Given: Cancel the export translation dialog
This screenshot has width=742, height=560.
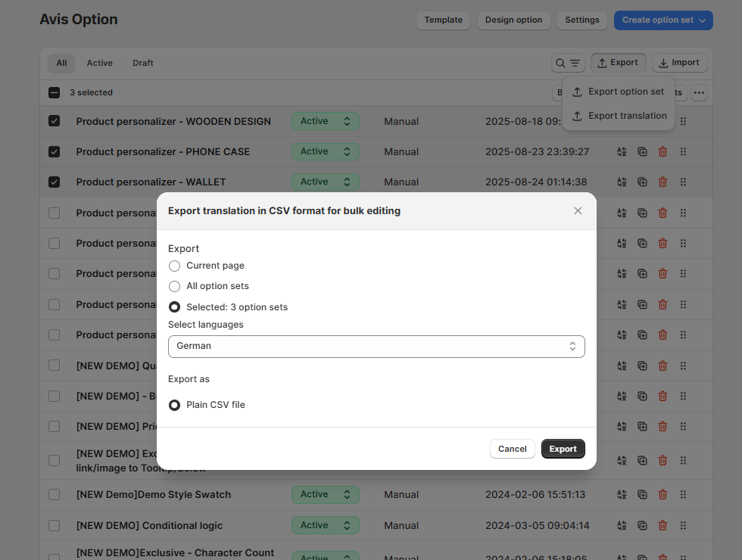Looking at the screenshot, I should (512, 449).
